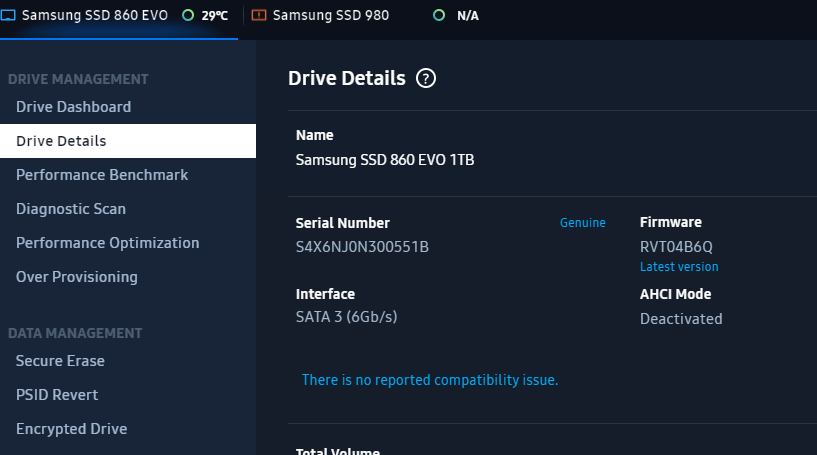Click the Samsung SSD 980 warning drive icon
This screenshot has height=455, width=817.
tap(258, 15)
